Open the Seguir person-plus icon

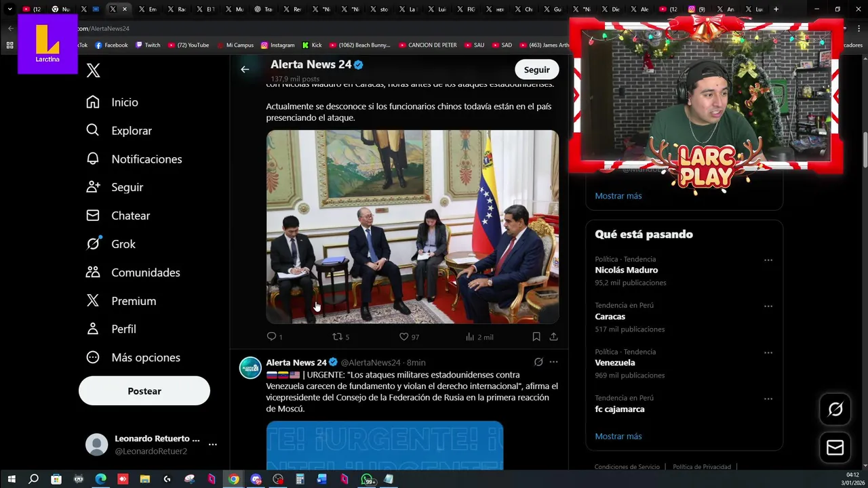(93, 187)
